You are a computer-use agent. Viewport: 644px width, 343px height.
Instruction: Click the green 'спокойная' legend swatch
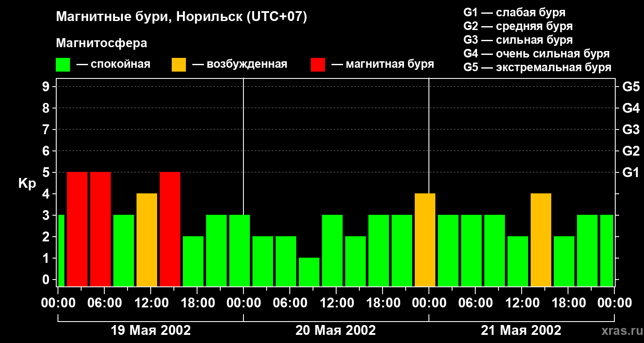[63, 65]
